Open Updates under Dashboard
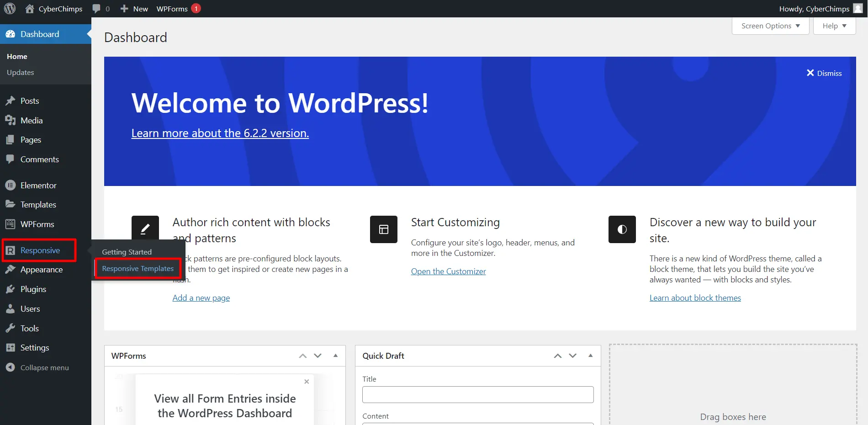868x425 pixels. (x=21, y=72)
